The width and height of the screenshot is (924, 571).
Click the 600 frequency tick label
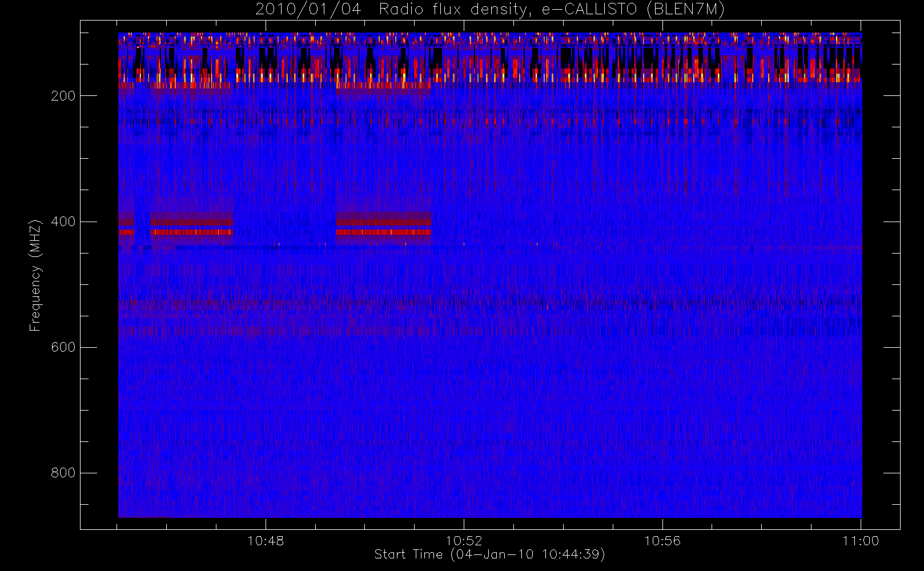pyautogui.click(x=63, y=347)
